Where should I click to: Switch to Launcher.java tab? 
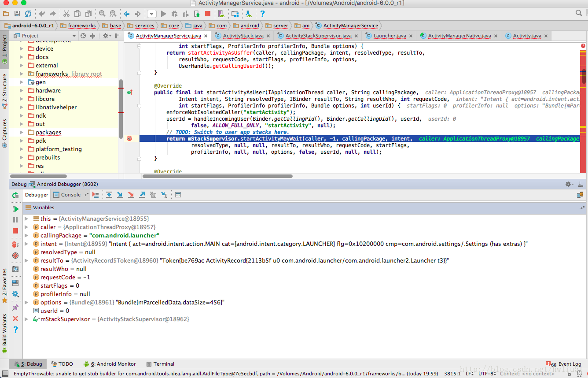pyautogui.click(x=390, y=36)
